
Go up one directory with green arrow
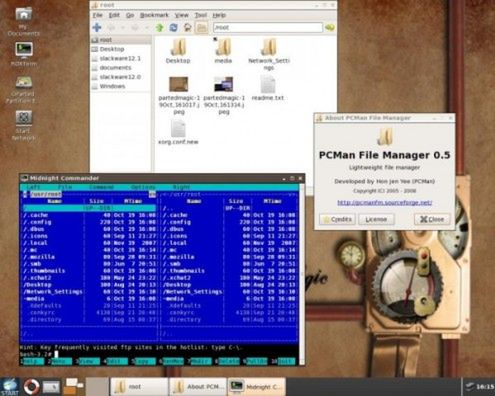coord(160,27)
